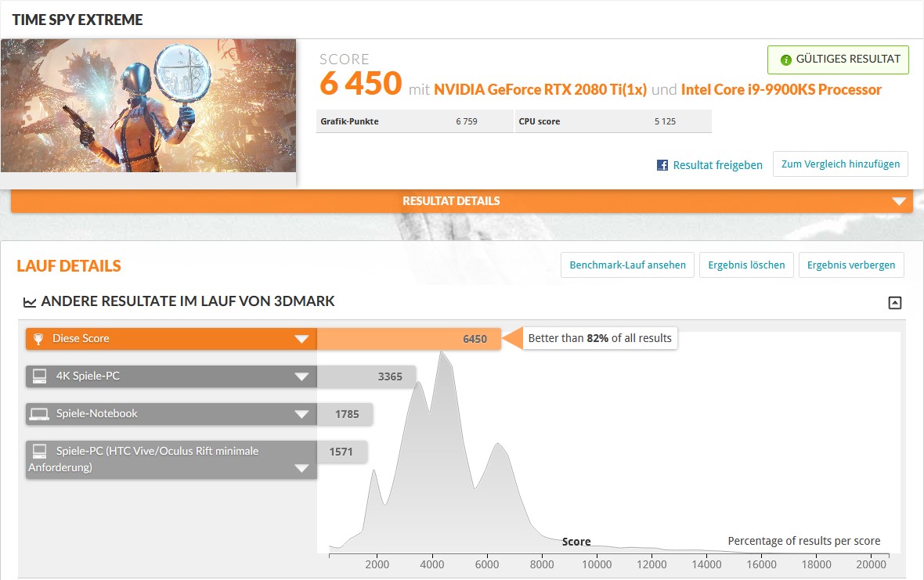This screenshot has height=580, width=924.
Task: Click the Resultat freigeben share link
Action: (717, 165)
